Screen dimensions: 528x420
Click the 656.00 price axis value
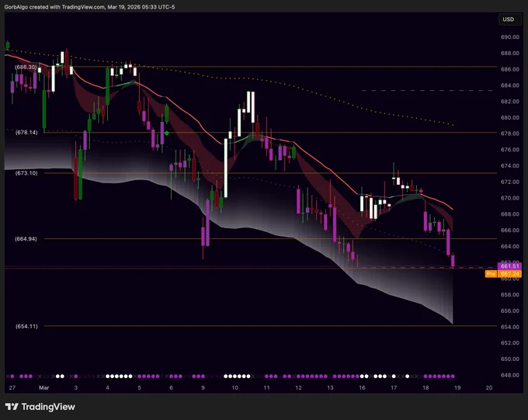click(510, 311)
